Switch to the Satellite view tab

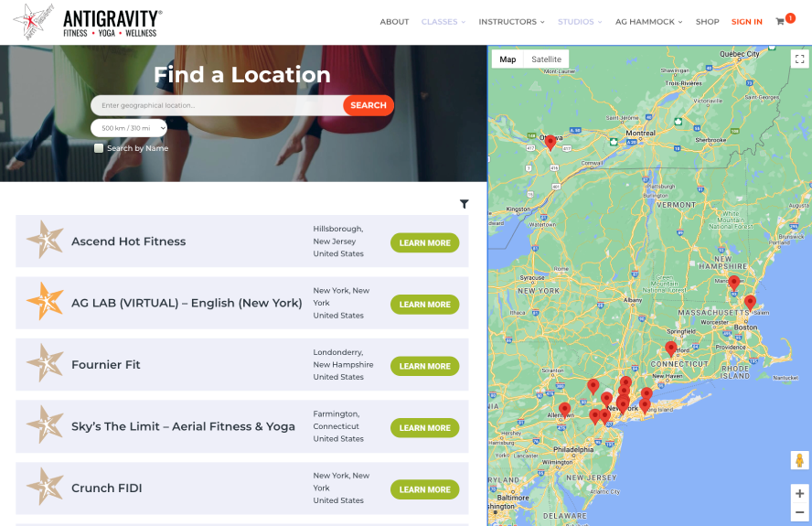[x=546, y=59]
